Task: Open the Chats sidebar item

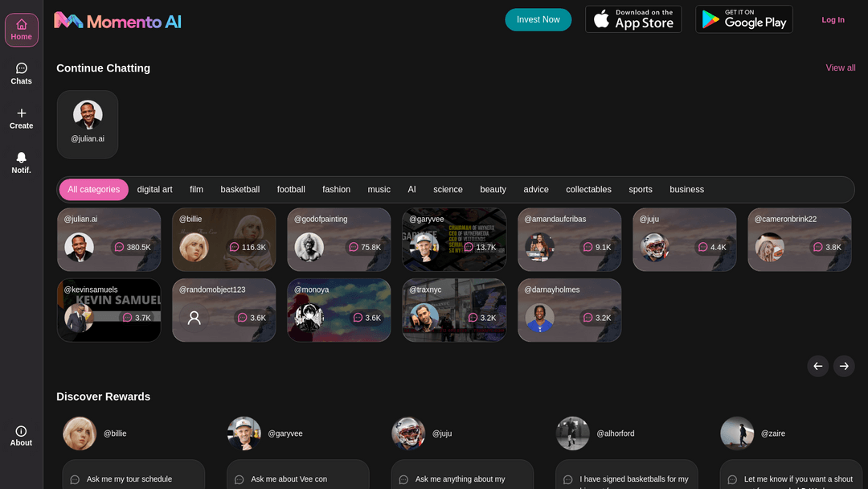Action: point(21,74)
